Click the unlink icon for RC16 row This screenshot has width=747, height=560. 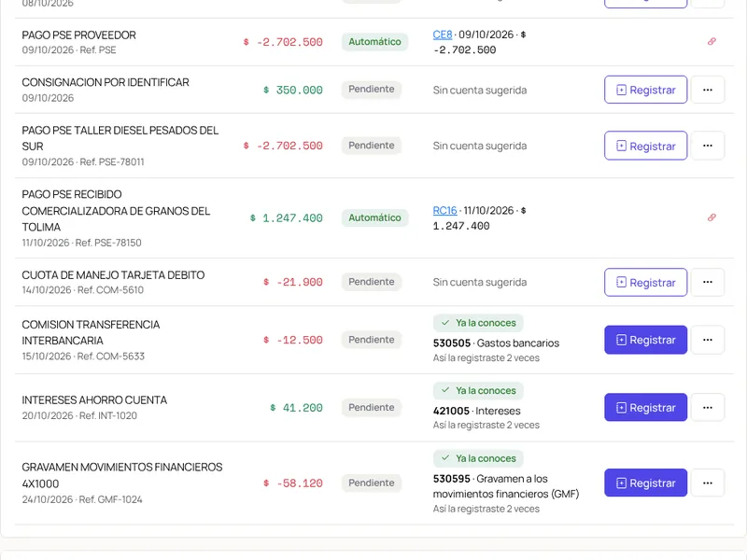(712, 217)
